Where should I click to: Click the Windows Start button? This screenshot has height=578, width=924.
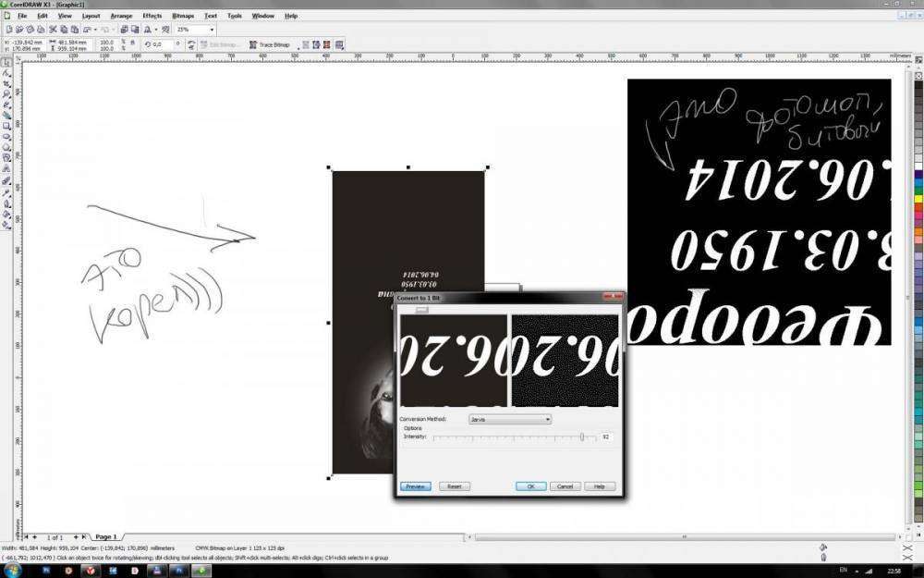click(9, 571)
